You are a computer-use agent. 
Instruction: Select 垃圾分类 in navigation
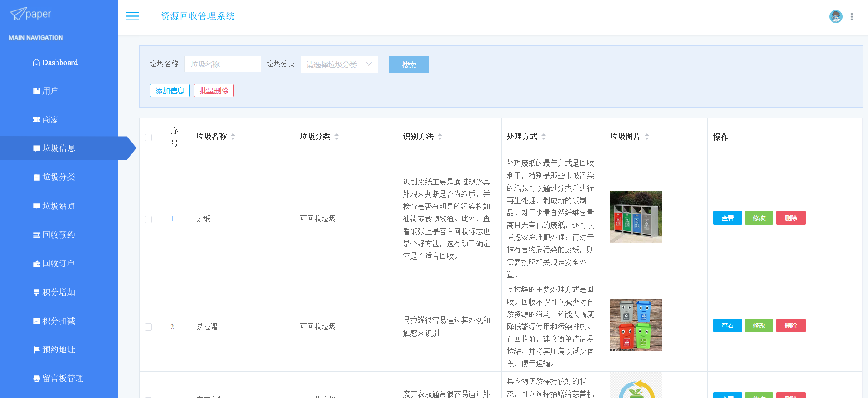[x=59, y=177]
